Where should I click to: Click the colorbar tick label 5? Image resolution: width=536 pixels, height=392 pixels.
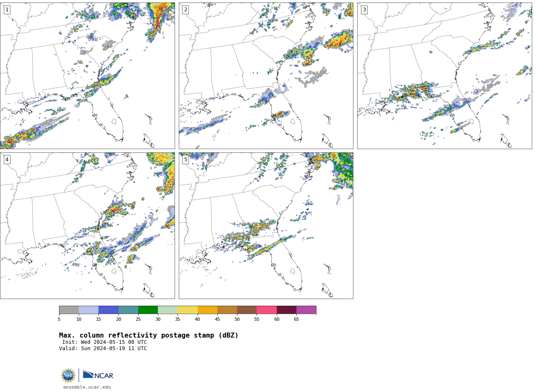(x=59, y=319)
